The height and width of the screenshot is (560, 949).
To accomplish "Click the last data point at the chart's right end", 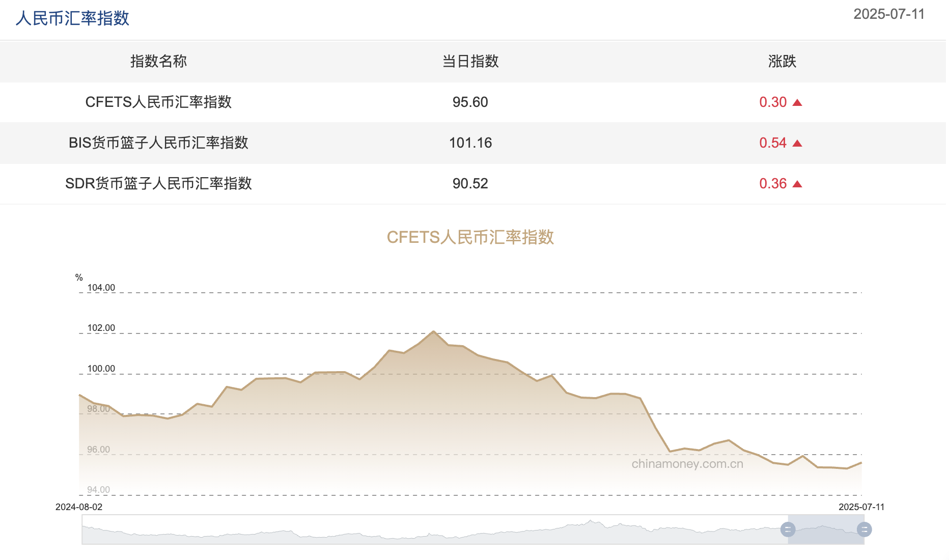I will point(861,463).
